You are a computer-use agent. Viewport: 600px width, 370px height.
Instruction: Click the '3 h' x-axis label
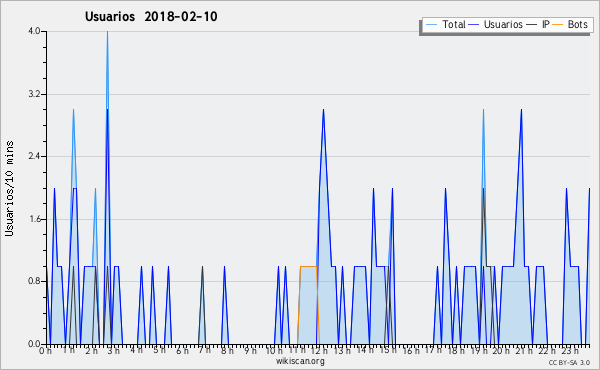[x=114, y=351]
